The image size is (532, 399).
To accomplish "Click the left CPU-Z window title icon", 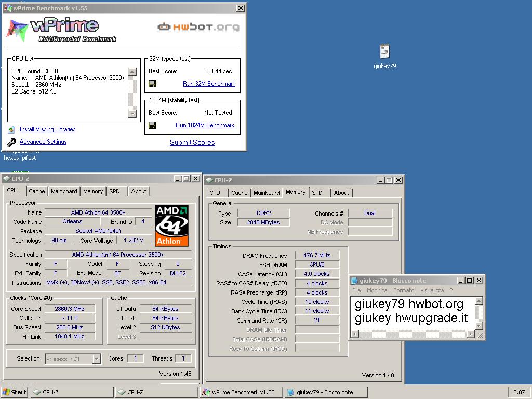I will (6, 179).
